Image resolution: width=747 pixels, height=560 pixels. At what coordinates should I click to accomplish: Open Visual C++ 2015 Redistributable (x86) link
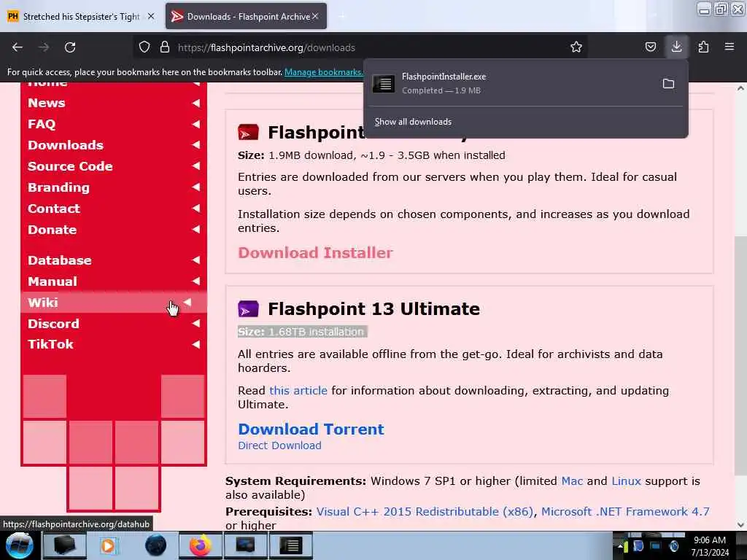(425, 511)
